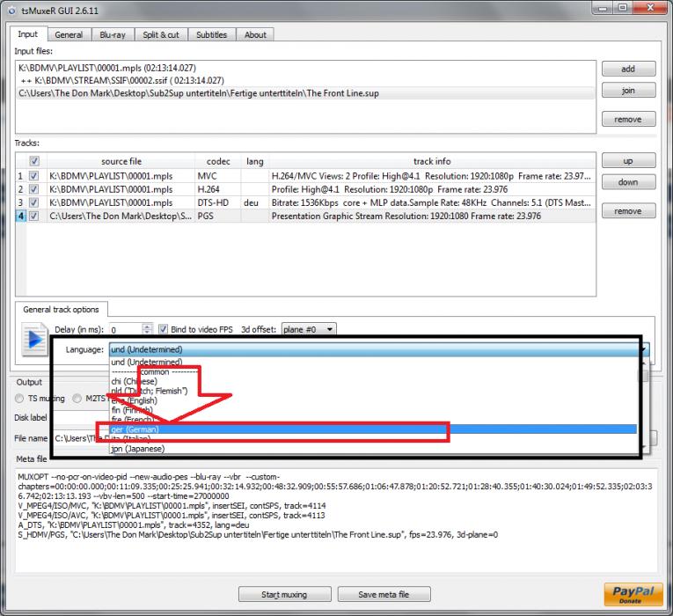Go to the Subtitles tab
This screenshot has height=616, width=673.
coord(212,35)
